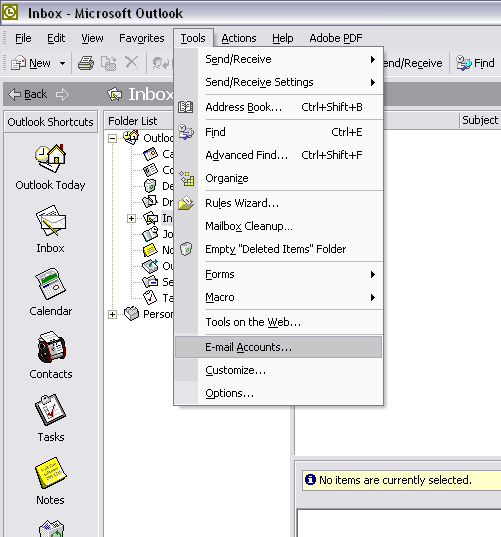Viewport: 501px width, 537px height.
Task: Select Calendar folder icon in Folder List
Action: tap(150, 154)
